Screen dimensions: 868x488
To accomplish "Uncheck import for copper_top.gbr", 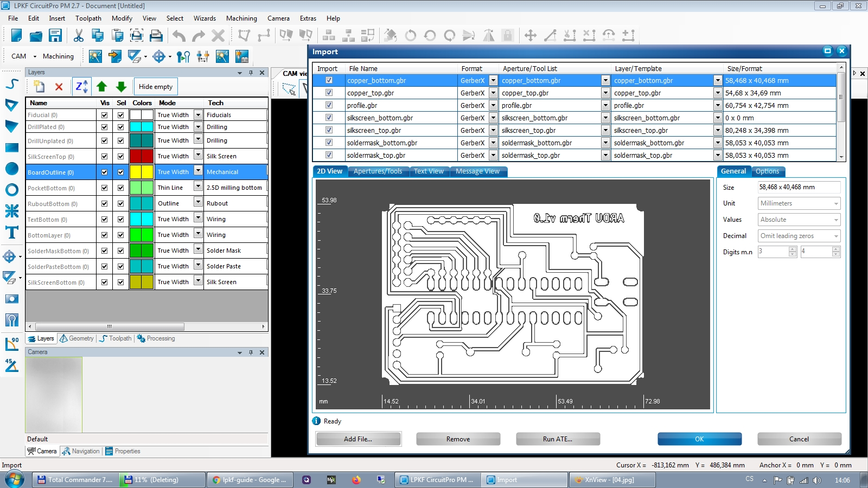I will tap(329, 93).
